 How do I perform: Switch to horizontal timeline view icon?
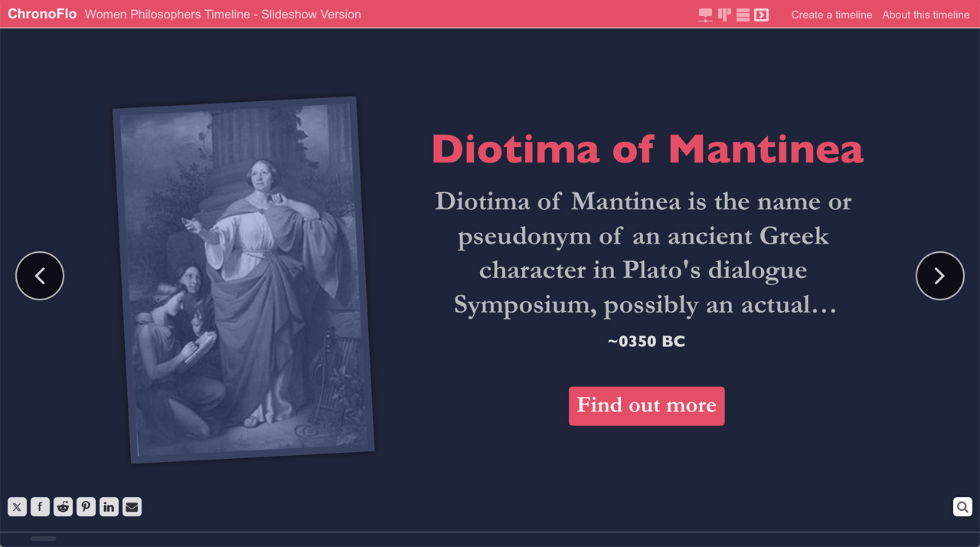click(x=705, y=15)
